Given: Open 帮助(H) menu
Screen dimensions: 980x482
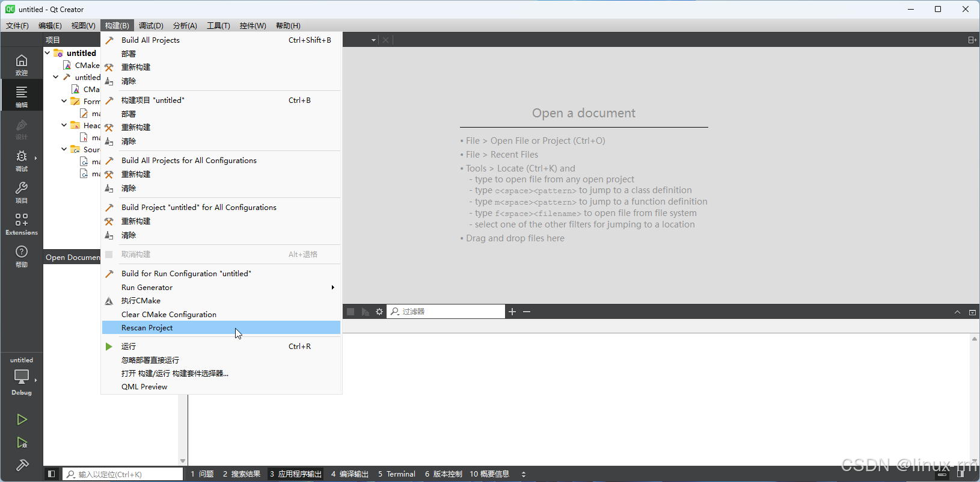Looking at the screenshot, I should (x=288, y=25).
